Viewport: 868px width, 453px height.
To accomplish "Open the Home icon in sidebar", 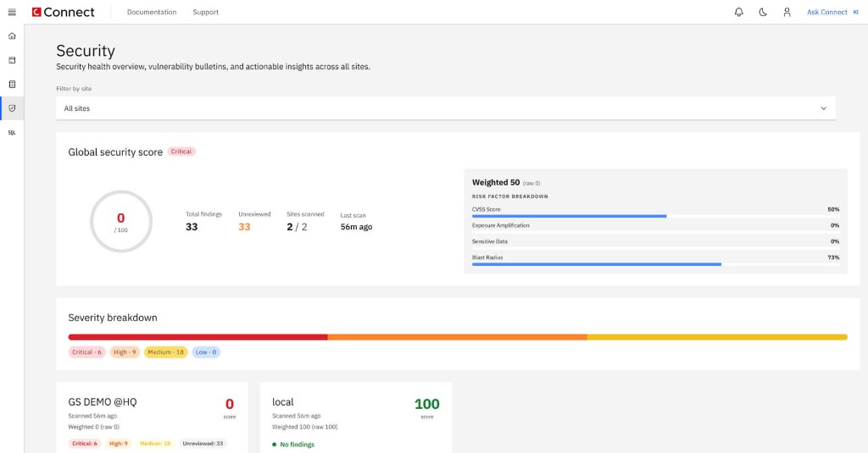I will tap(12, 36).
